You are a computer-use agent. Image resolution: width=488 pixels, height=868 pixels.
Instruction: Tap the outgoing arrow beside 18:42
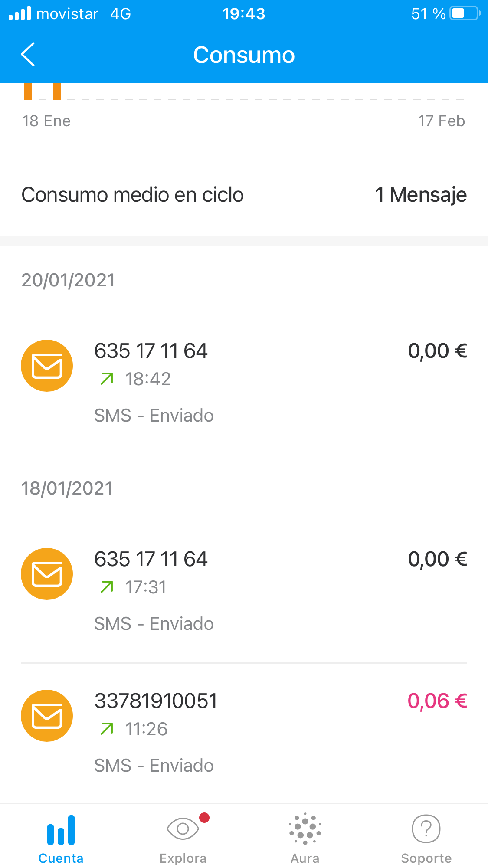point(107,379)
